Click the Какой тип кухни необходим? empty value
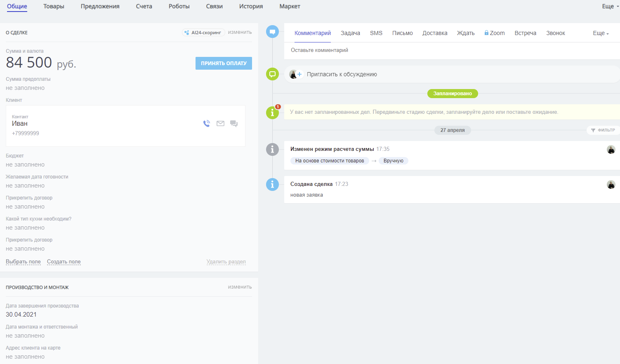 25,228
